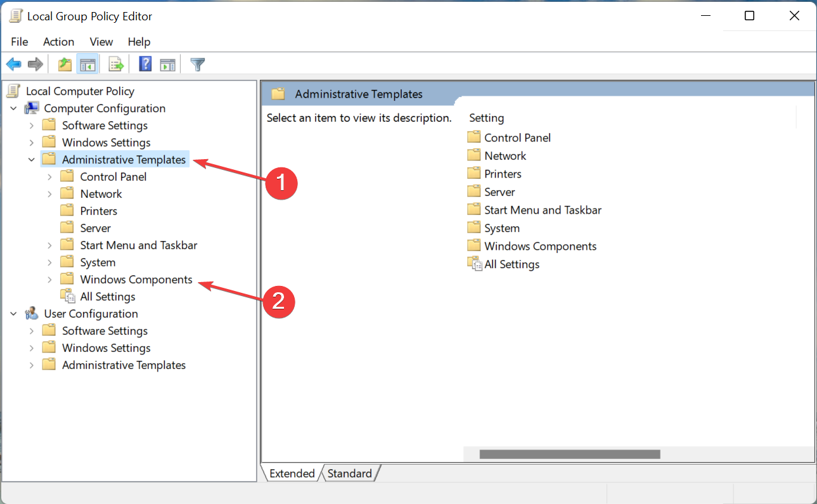Screen dimensions: 817x504
Task: Select Network in the left tree
Action: tap(101, 194)
